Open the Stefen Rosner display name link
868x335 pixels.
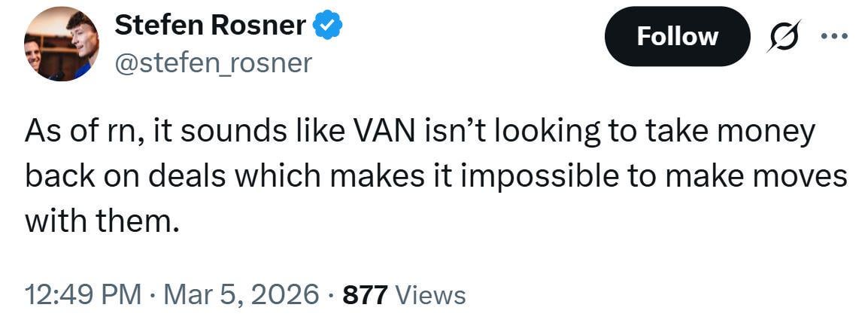[x=211, y=26]
